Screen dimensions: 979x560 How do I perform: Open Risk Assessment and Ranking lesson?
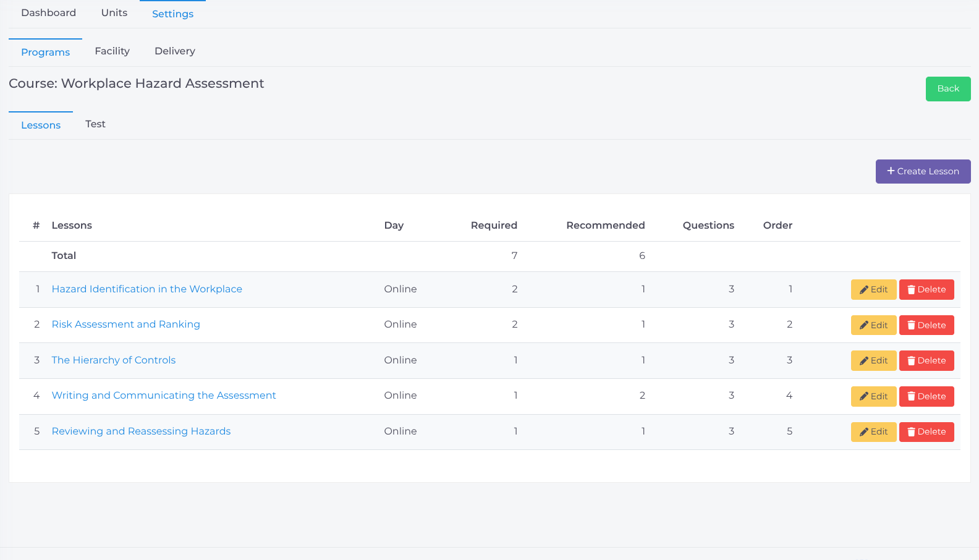(126, 325)
